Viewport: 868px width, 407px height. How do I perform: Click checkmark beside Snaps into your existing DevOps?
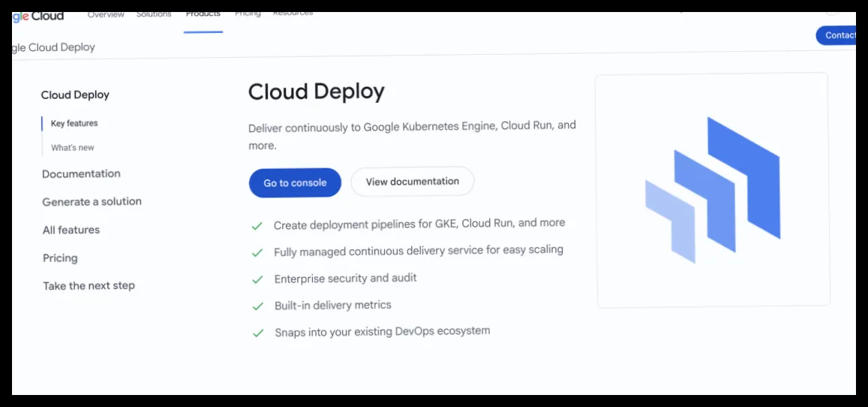[258, 333]
